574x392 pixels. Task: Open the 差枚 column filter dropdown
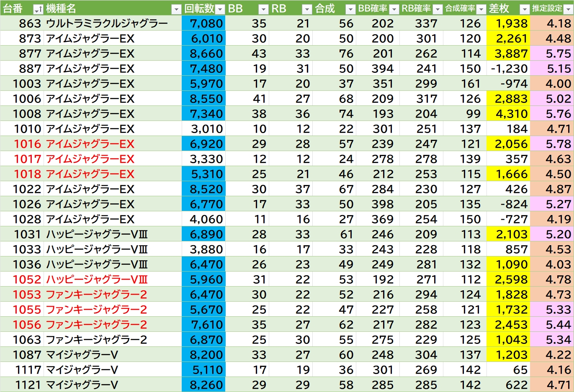pos(525,9)
